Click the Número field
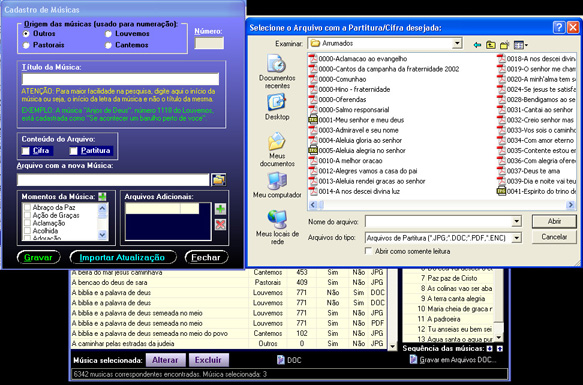This screenshot has width=583, height=385. point(209,43)
